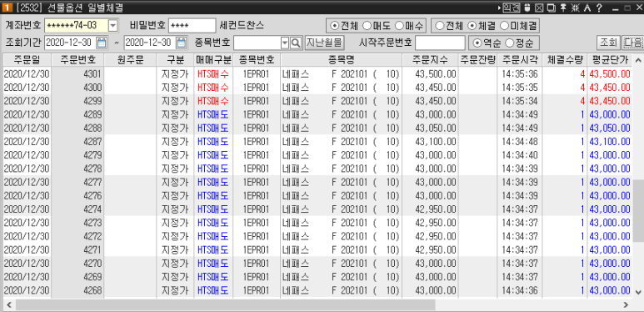Select 체결 radio button

(x=472, y=26)
